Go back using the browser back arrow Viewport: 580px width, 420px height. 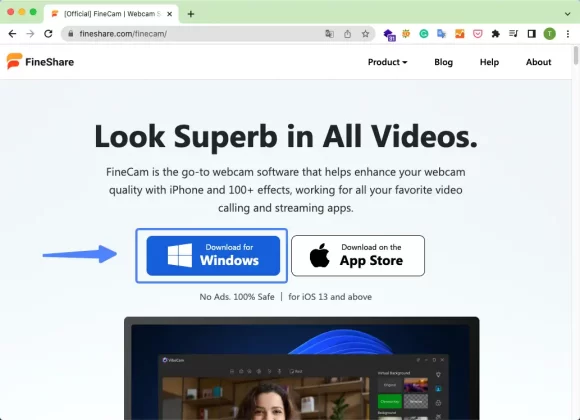tap(12, 34)
